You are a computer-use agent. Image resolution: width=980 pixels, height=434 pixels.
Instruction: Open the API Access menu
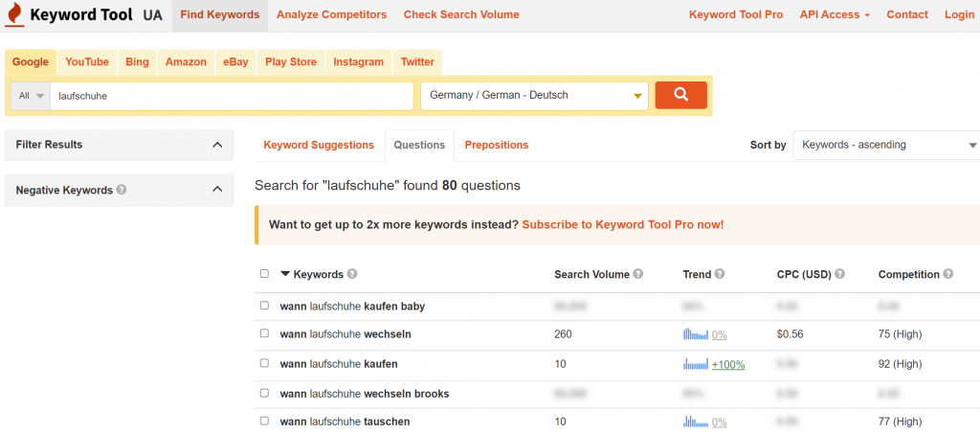[835, 14]
